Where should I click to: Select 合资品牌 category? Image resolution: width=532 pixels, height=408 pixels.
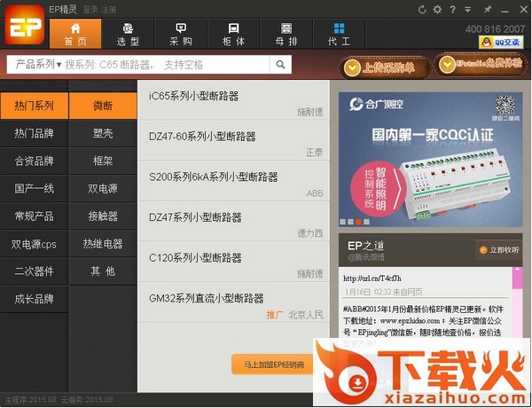[34, 161]
